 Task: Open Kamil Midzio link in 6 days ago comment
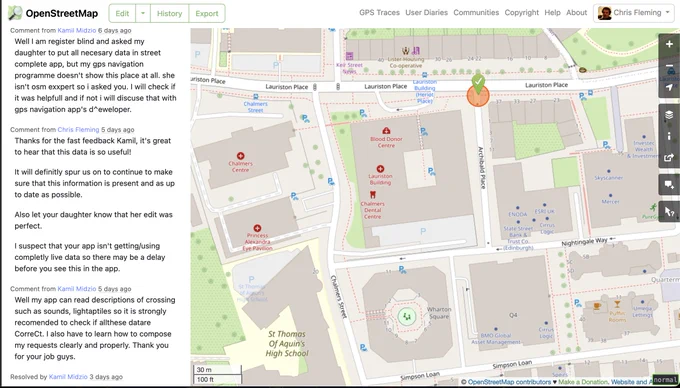(77, 30)
